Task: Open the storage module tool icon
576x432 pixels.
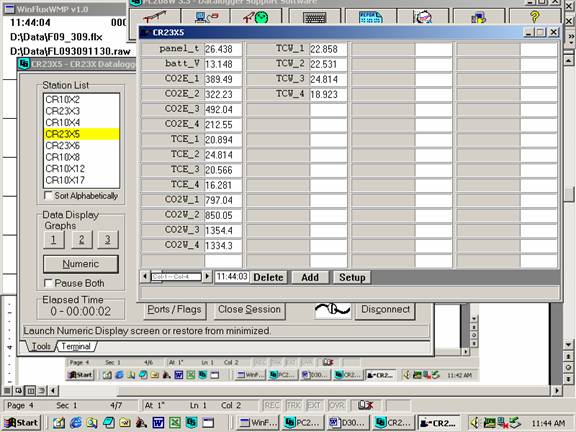Action: 478,17
